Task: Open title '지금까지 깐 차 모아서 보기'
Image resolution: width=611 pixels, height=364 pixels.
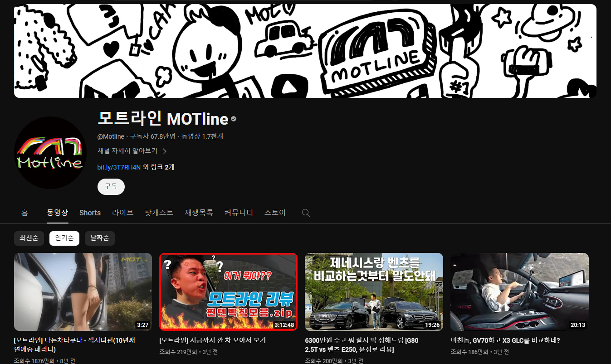Action: [x=213, y=340]
